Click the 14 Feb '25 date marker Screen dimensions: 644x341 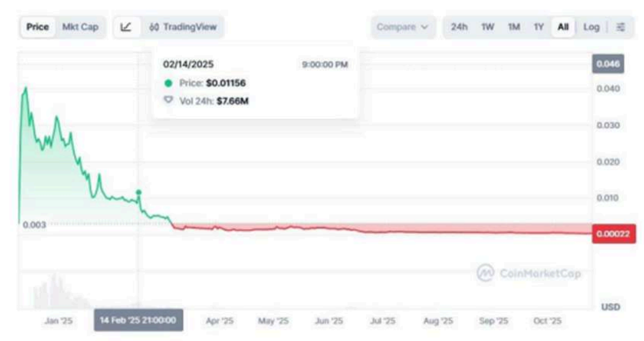tap(139, 320)
